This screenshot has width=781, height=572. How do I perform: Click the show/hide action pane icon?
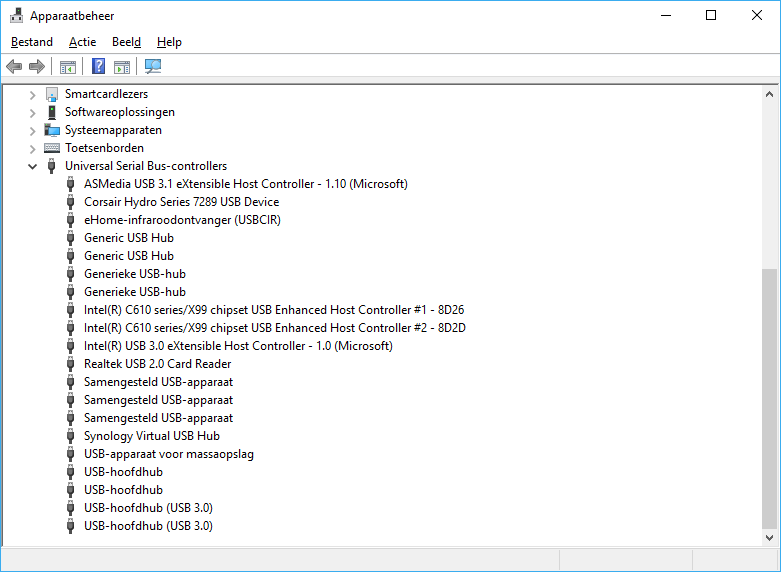coord(122,66)
